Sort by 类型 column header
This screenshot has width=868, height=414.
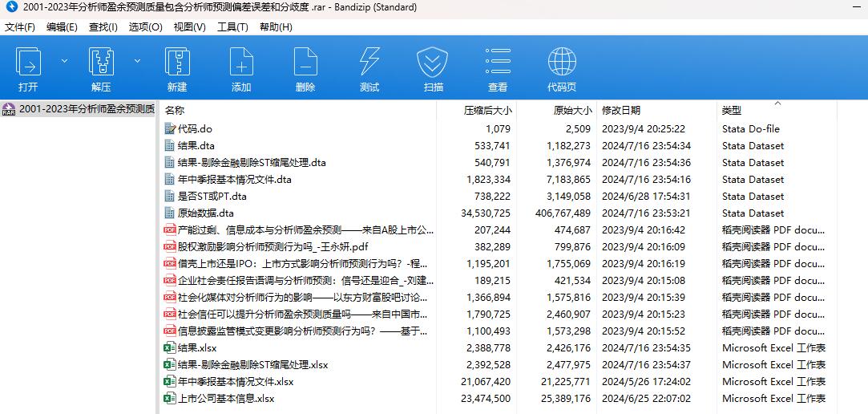tap(731, 110)
